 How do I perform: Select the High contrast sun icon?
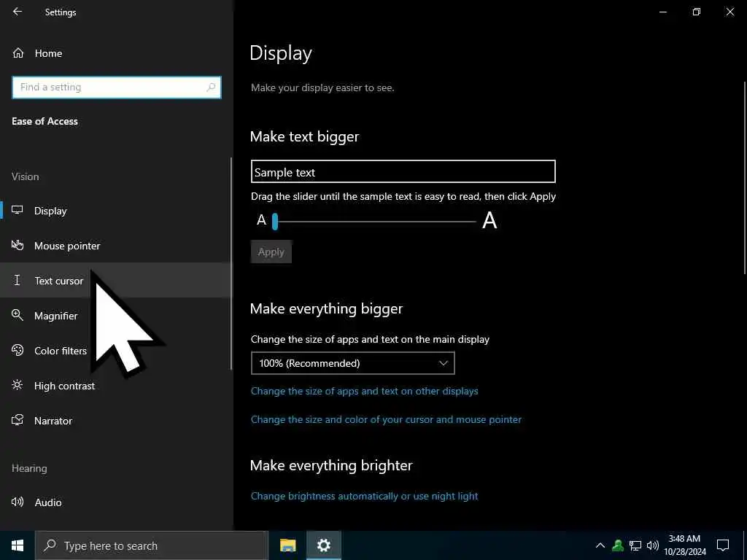click(x=18, y=385)
